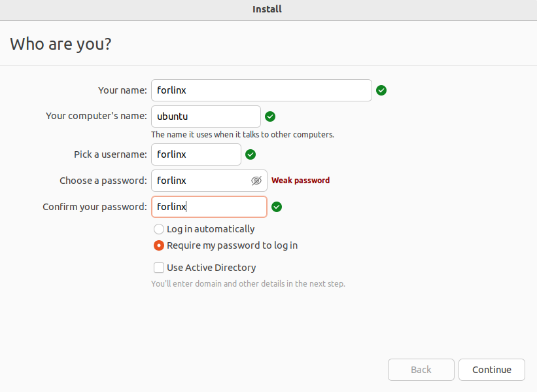Click the Use Active Directory label text
537x392 pixels.
click(x=211, y=268)
